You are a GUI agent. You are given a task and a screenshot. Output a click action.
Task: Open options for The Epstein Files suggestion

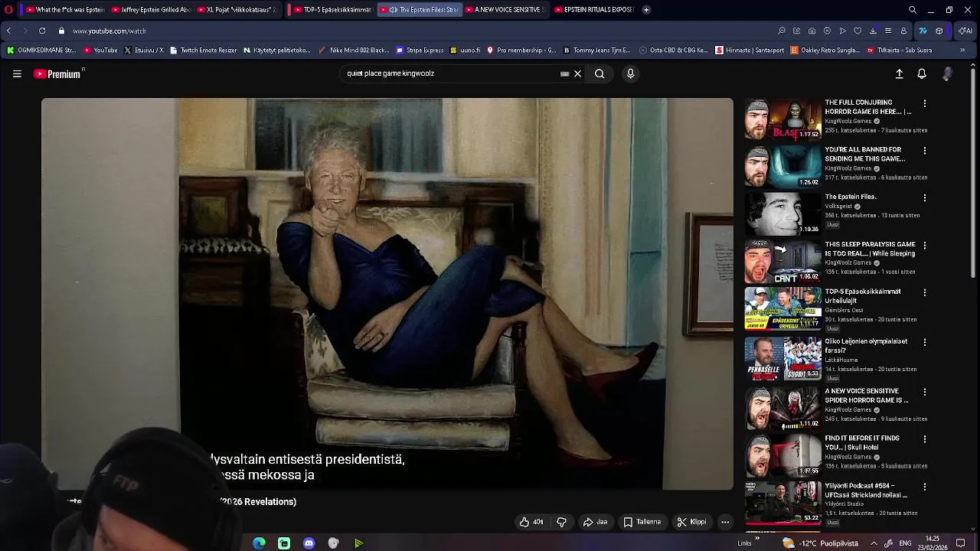(924, 197)
